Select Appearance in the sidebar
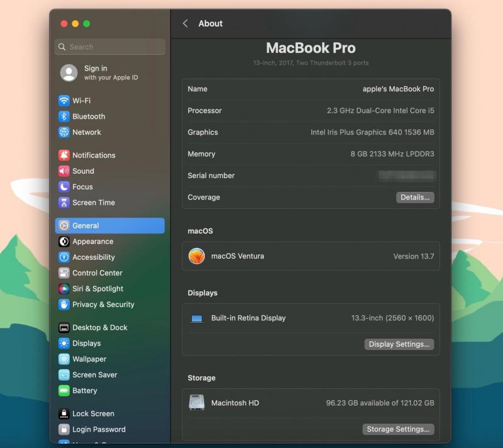 pyautogui.click(x=92, y=242)
